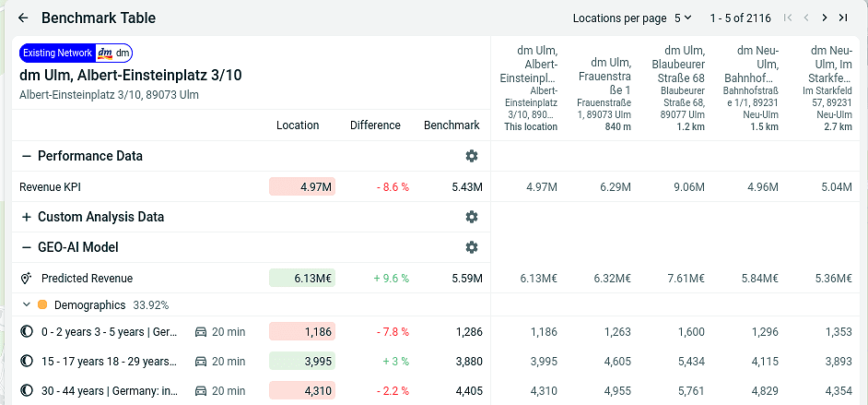Click the 5.36M€ predicted revenue cell

coord(834,278)
